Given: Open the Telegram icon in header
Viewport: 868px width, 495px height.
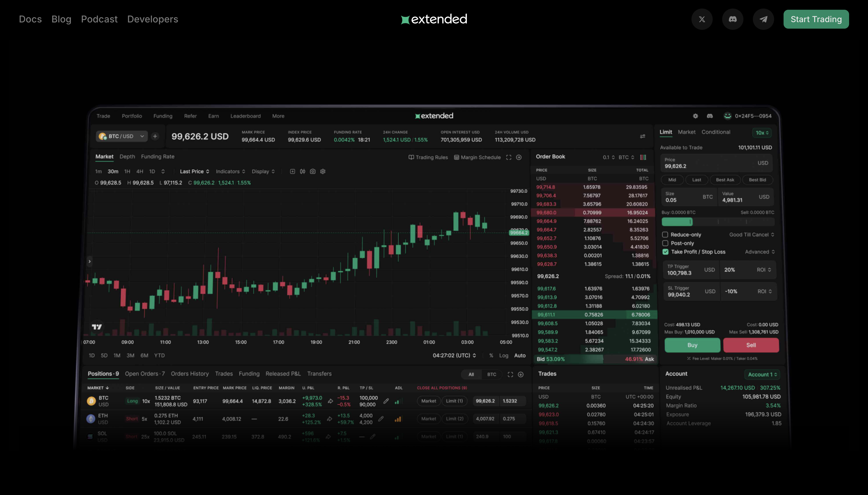Looking at the screenshot, I should [763, 19].
